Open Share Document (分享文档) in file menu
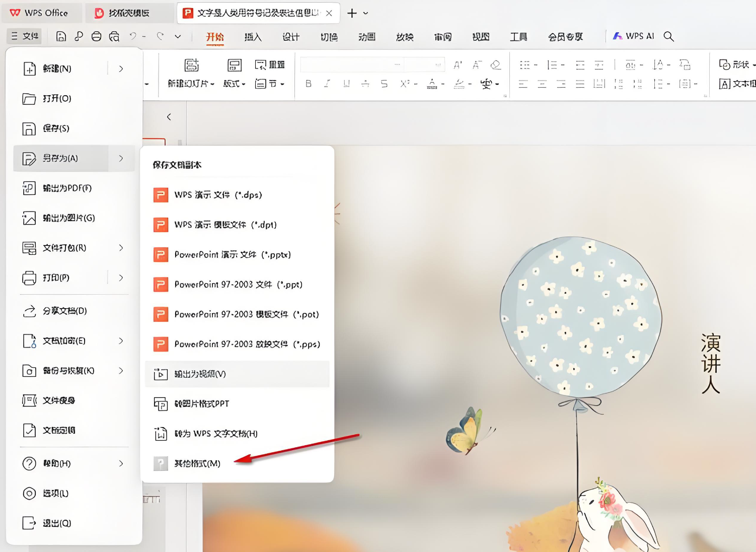Screen dimensions: 756x552 click(x=64, y=311)
